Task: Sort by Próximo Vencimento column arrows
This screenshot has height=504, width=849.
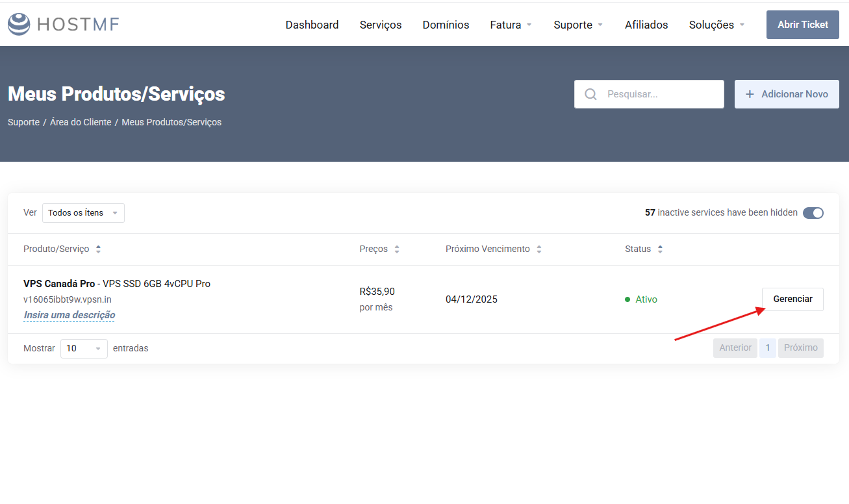Action: click(x=539, y=249)
